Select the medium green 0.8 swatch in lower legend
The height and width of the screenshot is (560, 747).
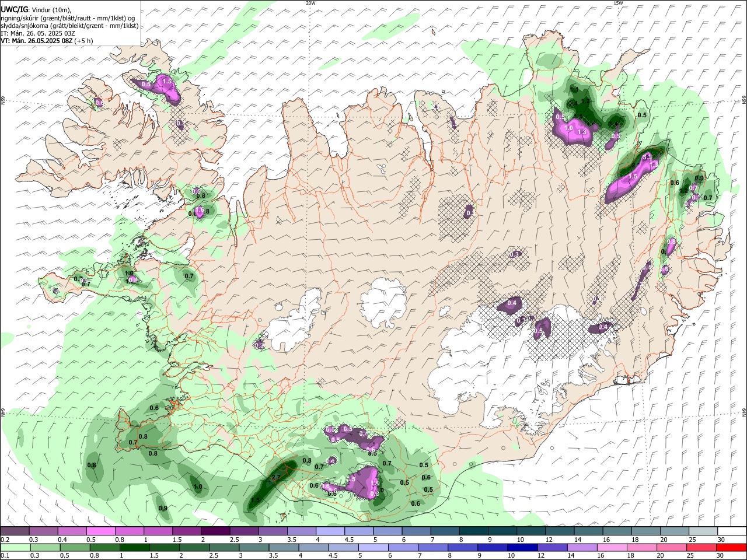105,548
